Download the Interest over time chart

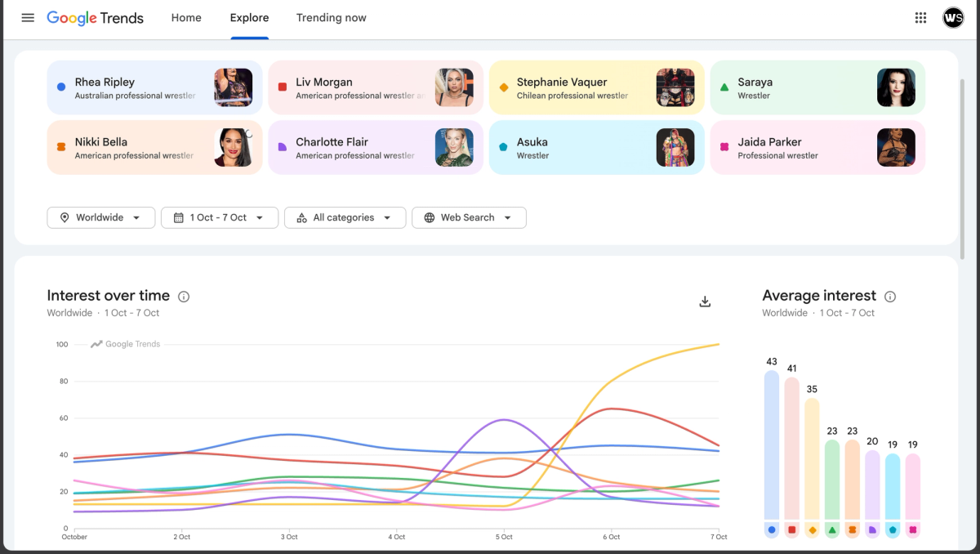[x=706, y=302]
